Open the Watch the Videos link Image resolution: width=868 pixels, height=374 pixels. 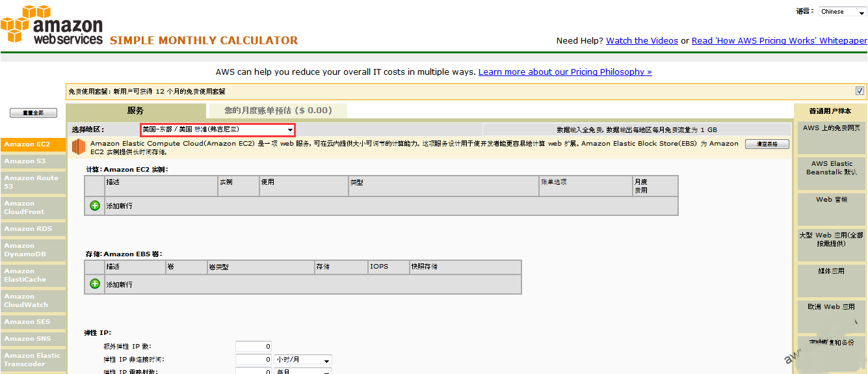pos(642,40)
